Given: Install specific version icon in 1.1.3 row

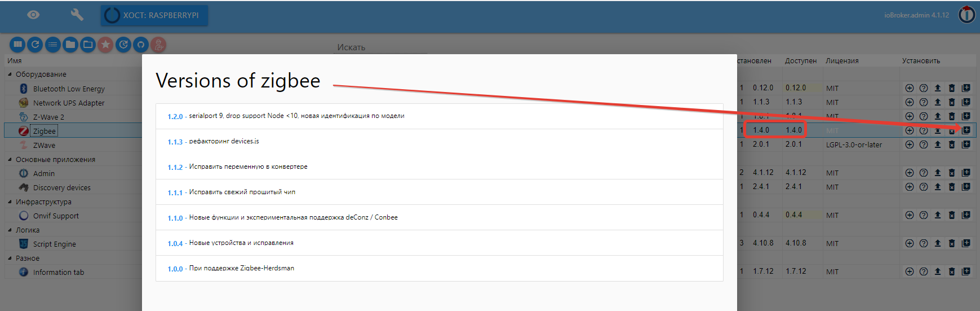Looking at the screenshot, I should 966,102.
